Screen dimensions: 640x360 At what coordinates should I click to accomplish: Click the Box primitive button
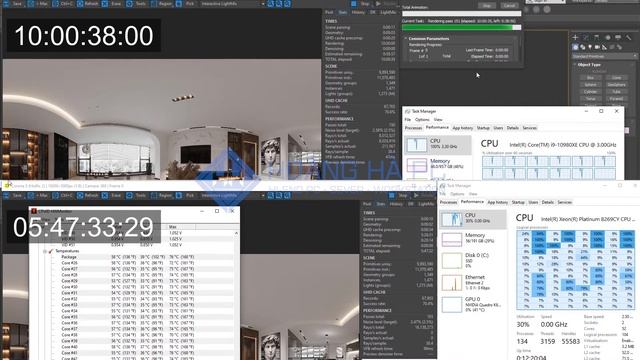click(x=590, y=78)
